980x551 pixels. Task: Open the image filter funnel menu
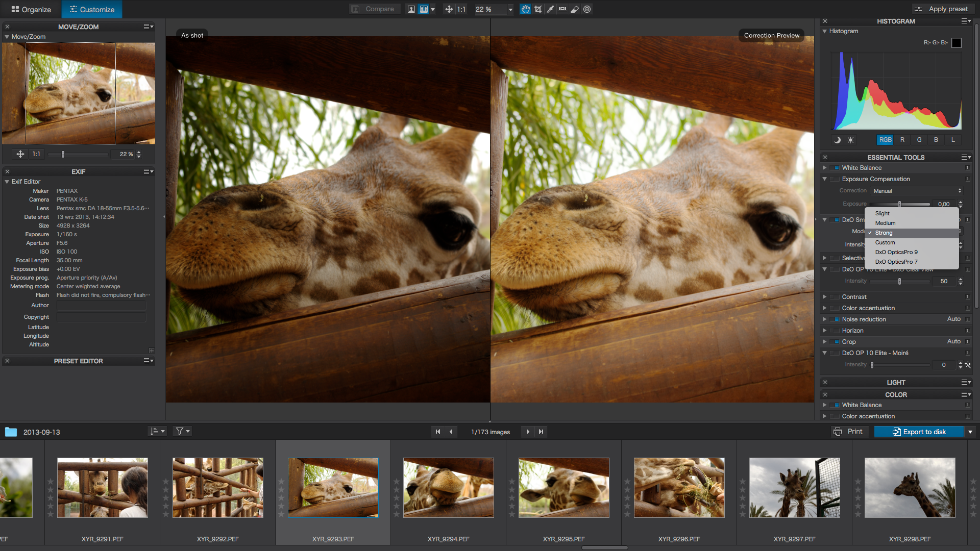click(183, 432)
